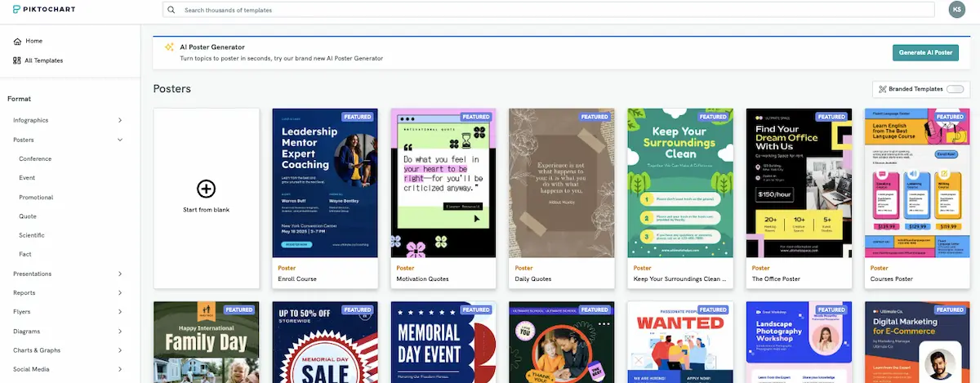
Task: Click the Generate AI Poster button
Action: (x=925, y=52)
